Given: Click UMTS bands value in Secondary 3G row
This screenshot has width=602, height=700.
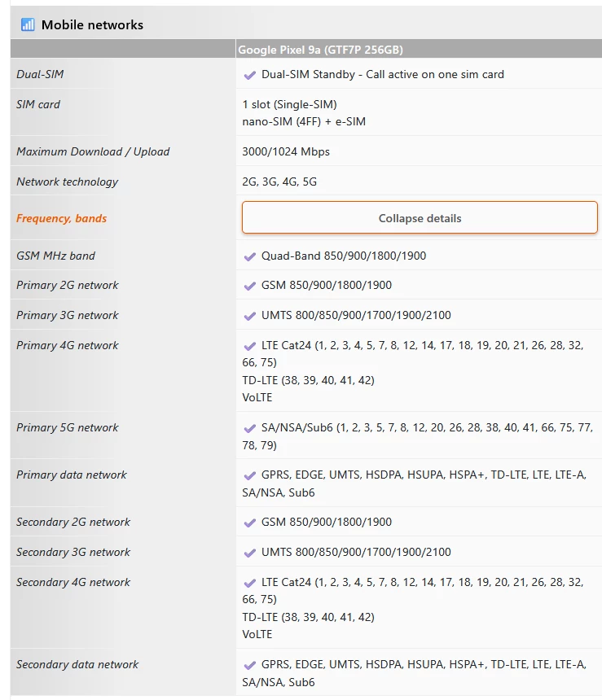Looking at the screenshot, I should pyautogui.click(x=356, y=552).
